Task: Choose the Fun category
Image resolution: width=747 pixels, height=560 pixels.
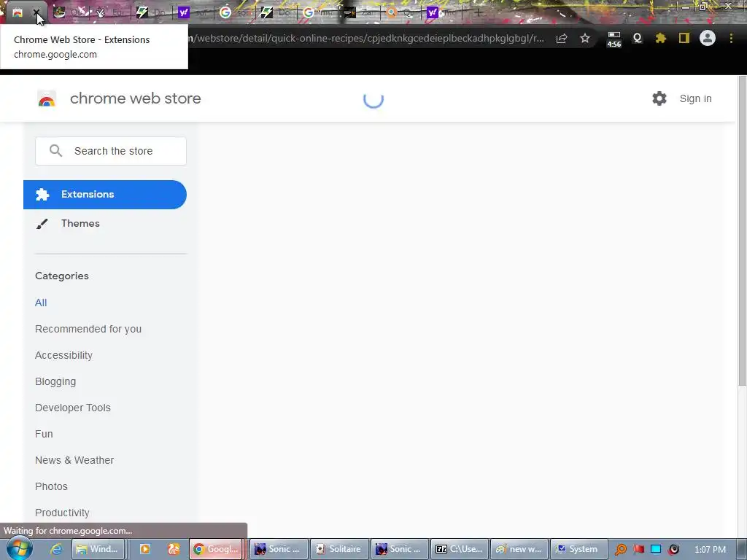Action: click(x=44, y=434)
